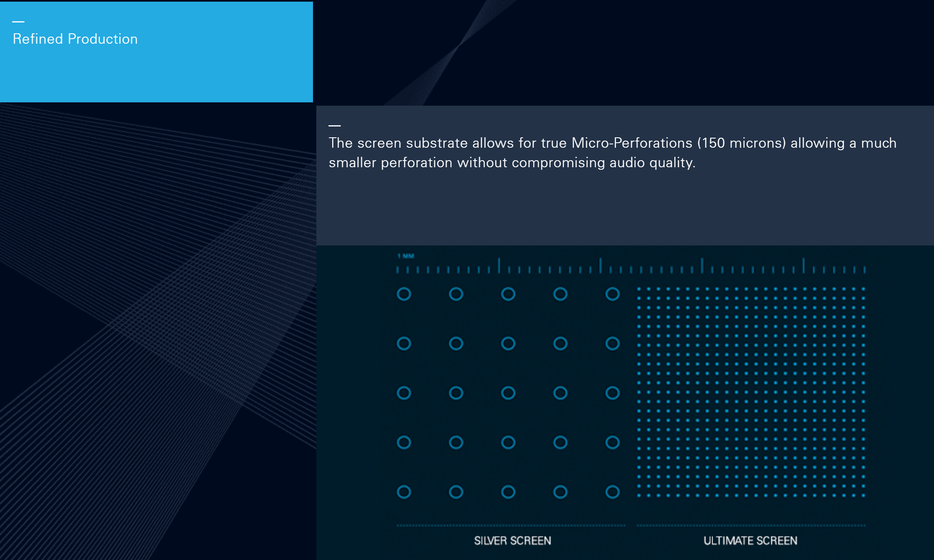
Task: Click the Ultimate Screen micro-perforation dot grid
Action: 751,392
